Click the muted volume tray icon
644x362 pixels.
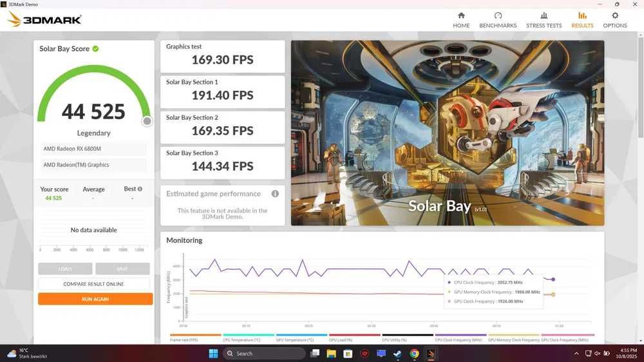(x=597, y=354)
